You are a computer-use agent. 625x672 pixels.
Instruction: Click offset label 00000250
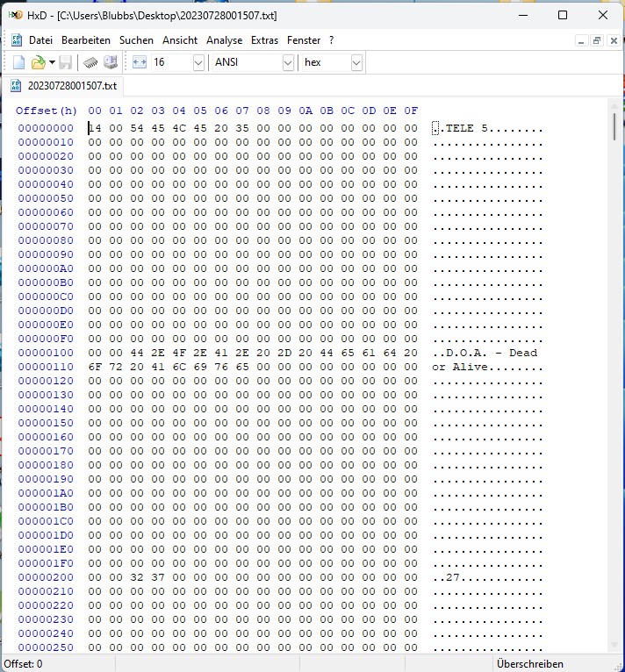click(x=46, y=647)
